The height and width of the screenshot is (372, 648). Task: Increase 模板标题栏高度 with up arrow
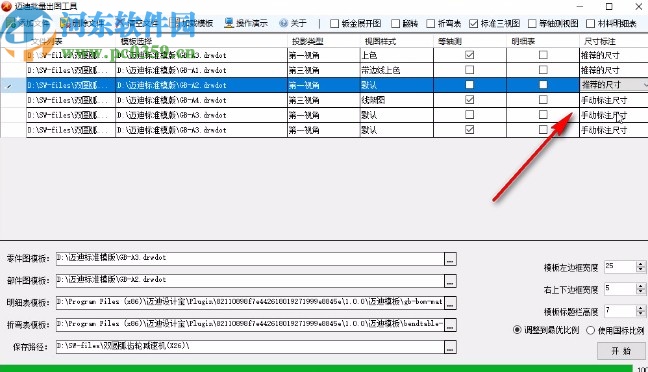pyautogui.click(x=641, y=308)
